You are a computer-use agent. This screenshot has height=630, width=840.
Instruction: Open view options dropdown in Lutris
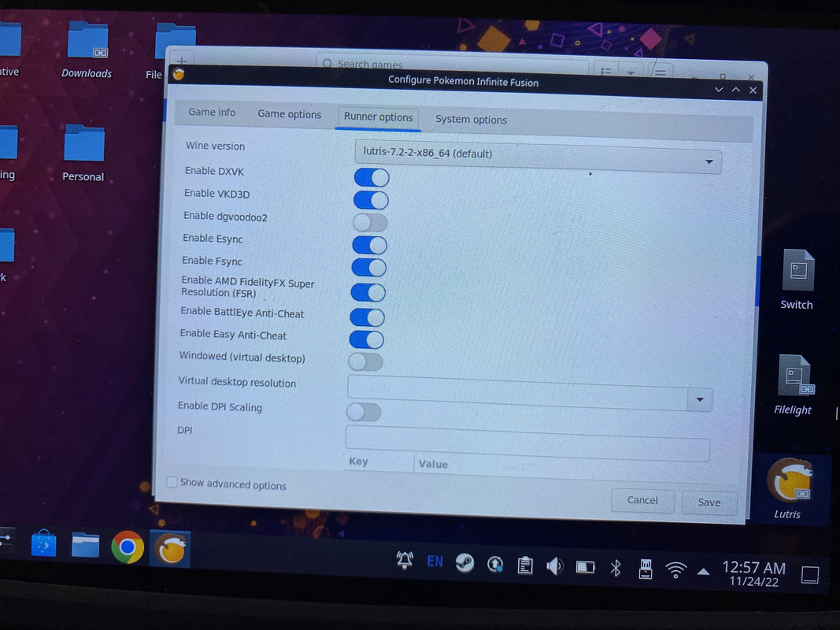631,72
